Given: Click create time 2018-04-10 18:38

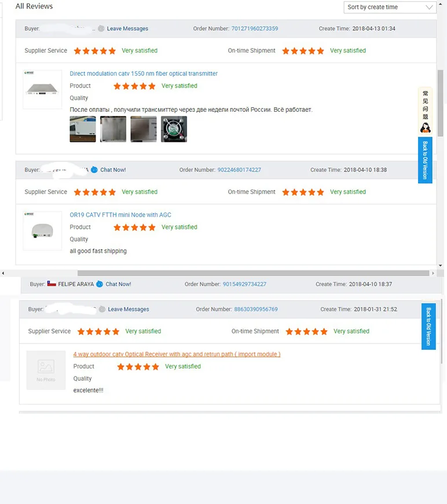Looking at the screenshot, I should pos(365,170).
